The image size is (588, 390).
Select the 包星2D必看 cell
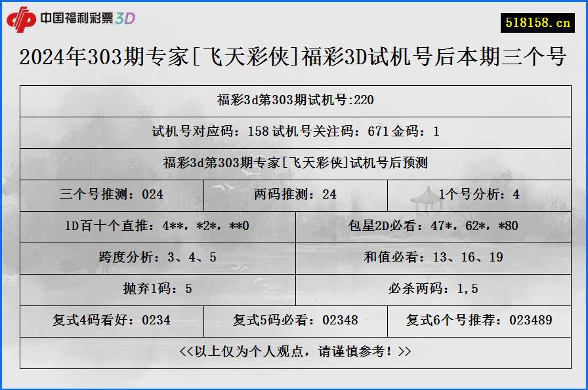[x=438, y=226]
